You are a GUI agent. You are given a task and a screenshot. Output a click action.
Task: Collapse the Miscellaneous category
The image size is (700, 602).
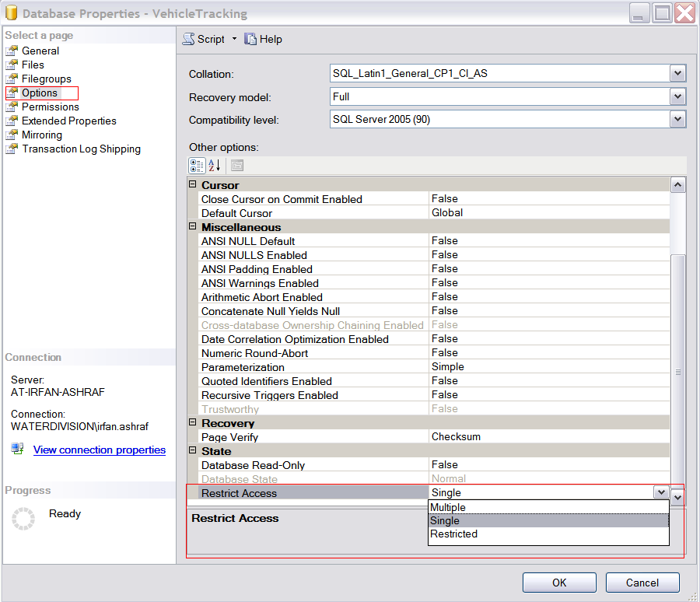191,226
